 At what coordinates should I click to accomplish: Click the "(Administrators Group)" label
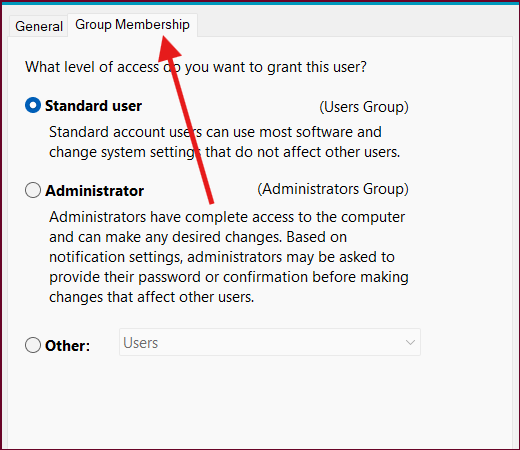coord(333,189)
